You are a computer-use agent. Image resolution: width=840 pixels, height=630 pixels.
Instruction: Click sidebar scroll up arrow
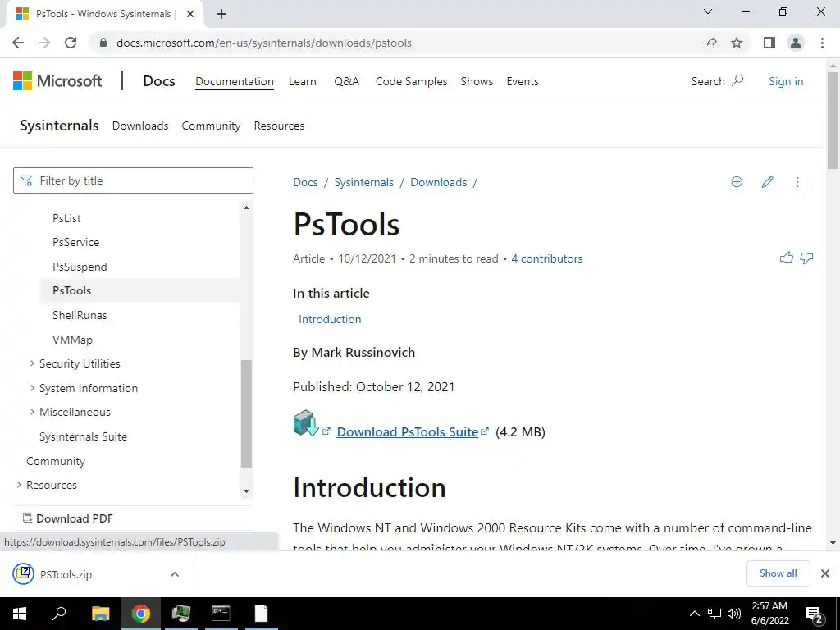pos(246,208)
